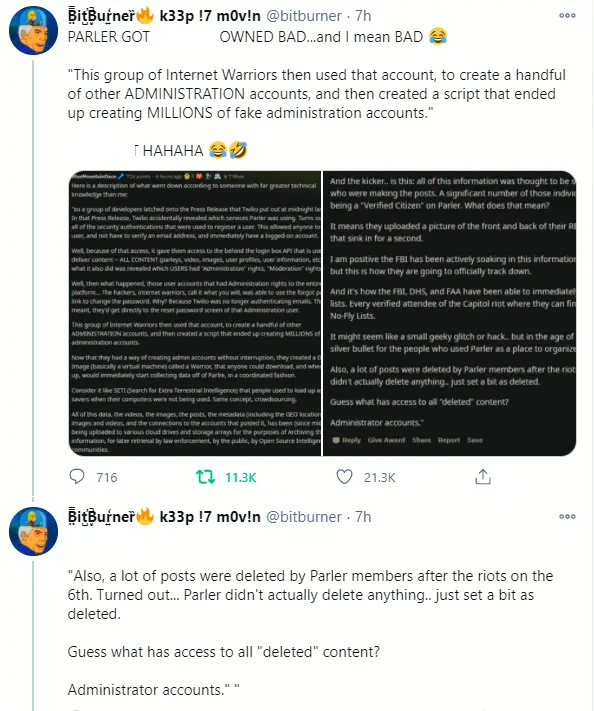Open @bitburner handle on second tweet
Screen dimensions: 594x711
click(x=303, y=517)
